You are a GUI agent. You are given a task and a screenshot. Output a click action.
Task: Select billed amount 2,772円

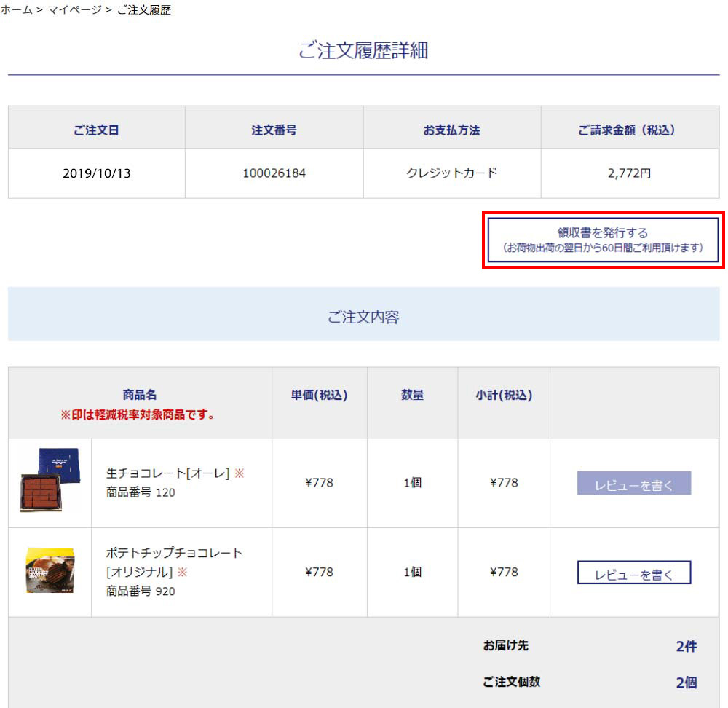(629, 173)
